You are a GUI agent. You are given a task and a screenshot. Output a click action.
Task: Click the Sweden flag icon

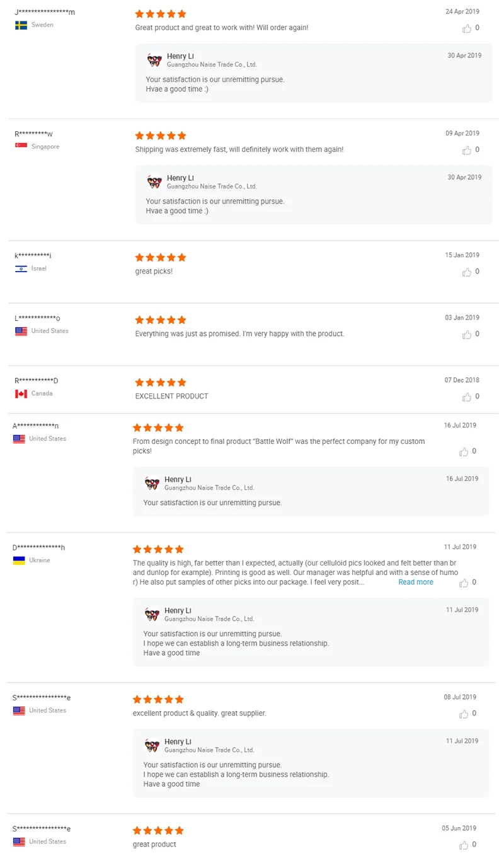click(x=21, y=25)
